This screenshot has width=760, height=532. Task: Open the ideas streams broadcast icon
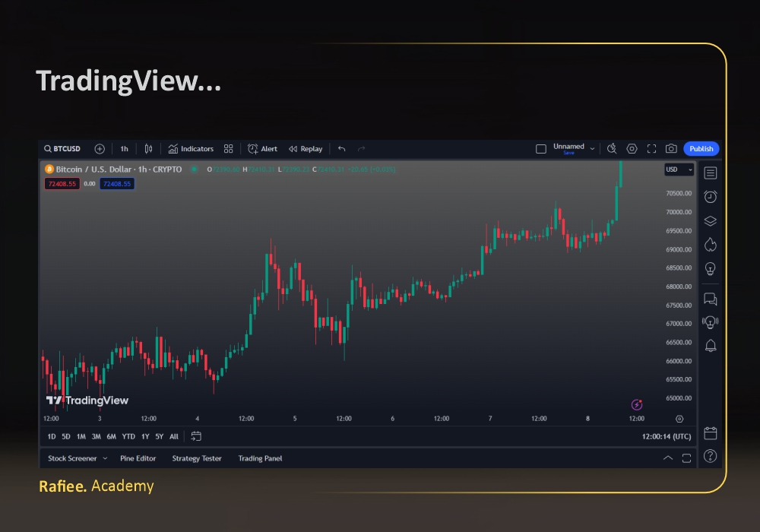[x=711, y=322]
